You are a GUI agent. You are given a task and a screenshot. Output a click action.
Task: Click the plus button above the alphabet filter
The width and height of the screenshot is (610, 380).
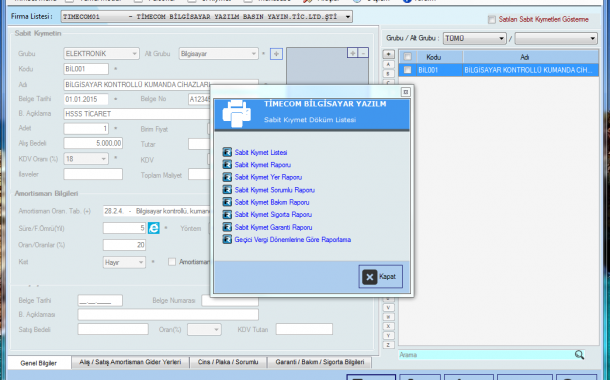tap(388, 54)
